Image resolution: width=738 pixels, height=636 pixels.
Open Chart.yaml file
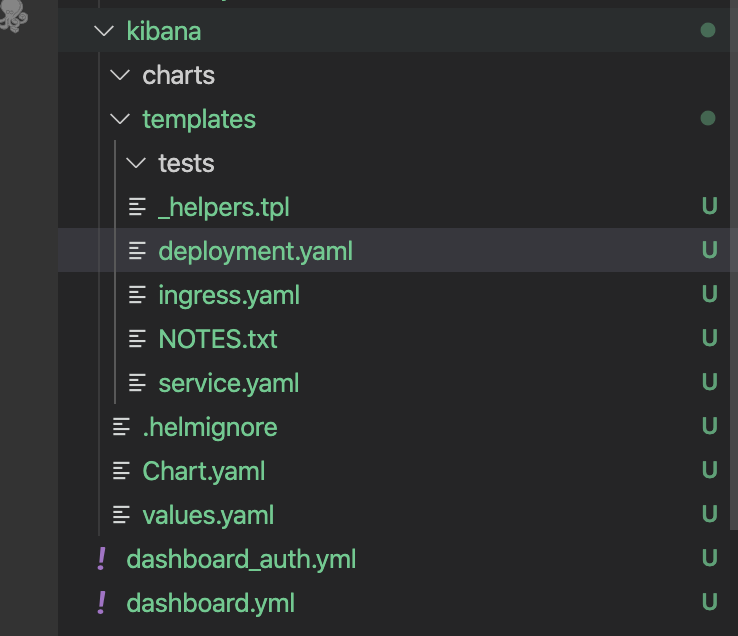pyautogui.click(x=204, y=471)
